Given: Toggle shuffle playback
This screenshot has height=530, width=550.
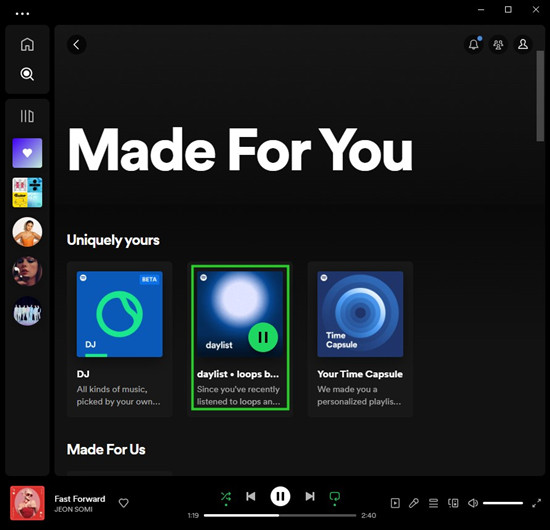Looking at the screenshot, I should point(226,496).
